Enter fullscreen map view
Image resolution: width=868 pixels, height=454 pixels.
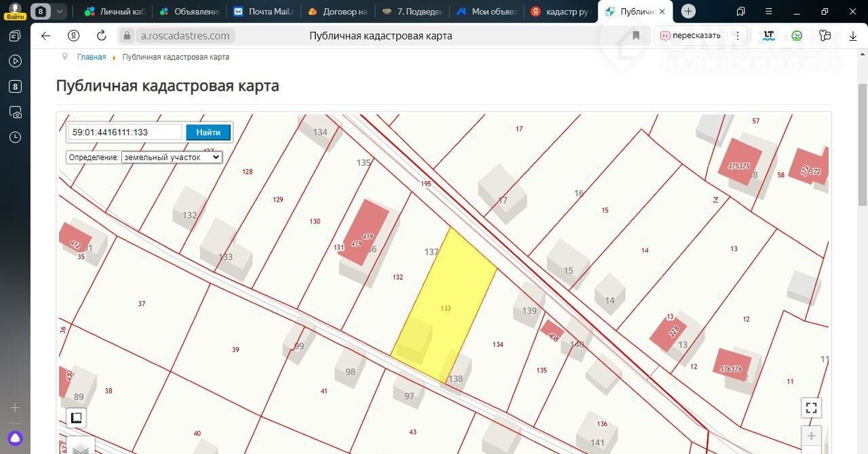[x=811, y=408]
